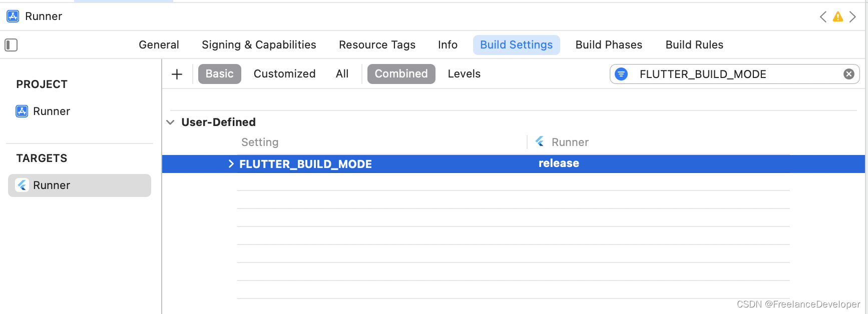The height and width of the screenshot is (314, 868).
Task: Open the search filter options icon
Action: click(x=621, y=74)
